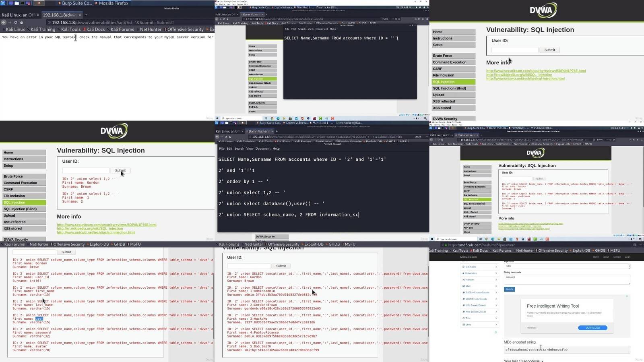Image resolution: width=644 pixels, height=362 pixels.
Task: Expand the Html Encode/Decode category
Action: click(479, 312)
